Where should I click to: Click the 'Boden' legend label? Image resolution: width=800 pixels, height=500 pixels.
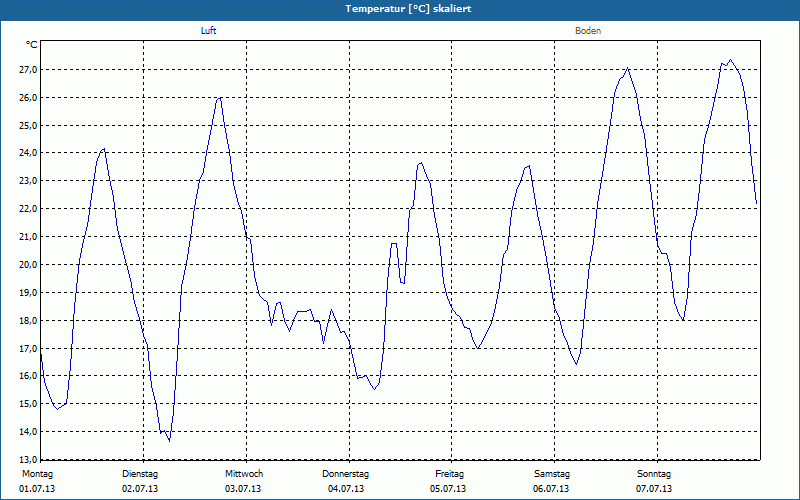588,31
